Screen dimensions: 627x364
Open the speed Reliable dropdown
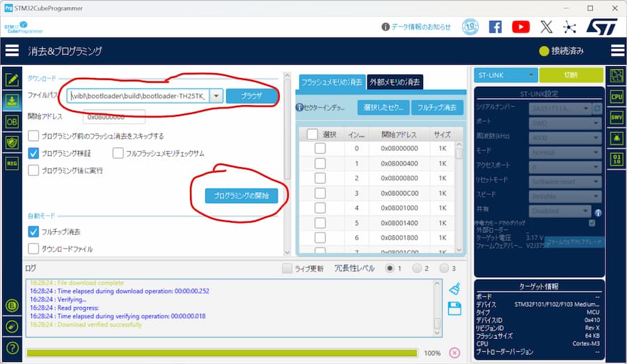tap(565, 196)
